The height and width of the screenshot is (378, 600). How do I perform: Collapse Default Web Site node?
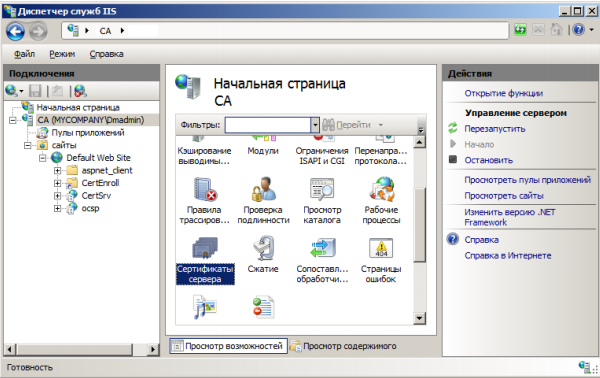point(42,158)
